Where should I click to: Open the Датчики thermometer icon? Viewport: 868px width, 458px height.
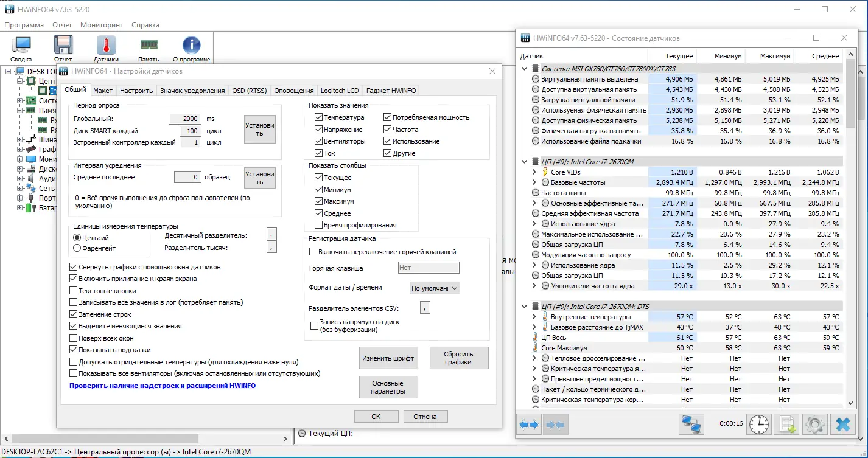coord(106,45)
